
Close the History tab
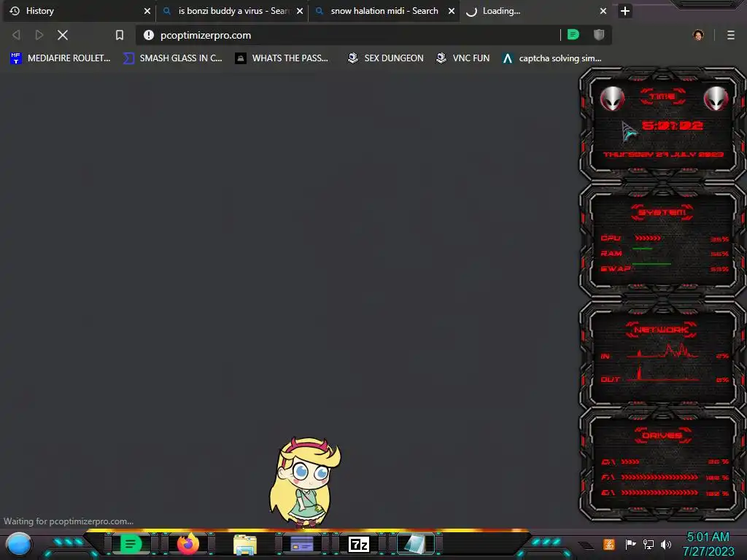tap(147, 11)
